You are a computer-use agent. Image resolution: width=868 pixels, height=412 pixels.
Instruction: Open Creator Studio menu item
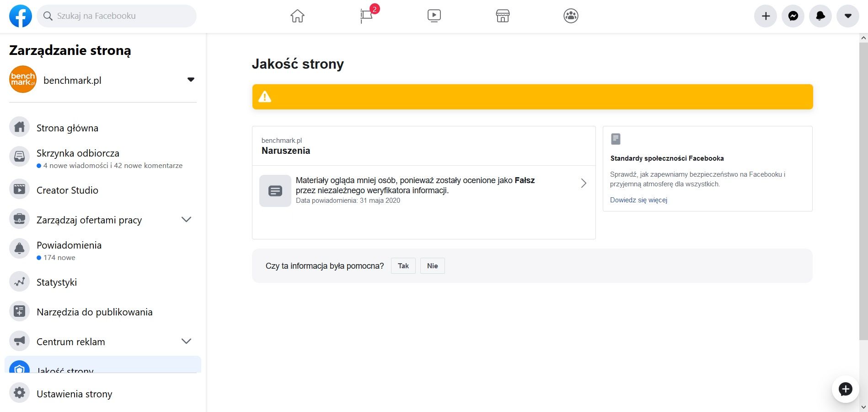pos(103,190)
